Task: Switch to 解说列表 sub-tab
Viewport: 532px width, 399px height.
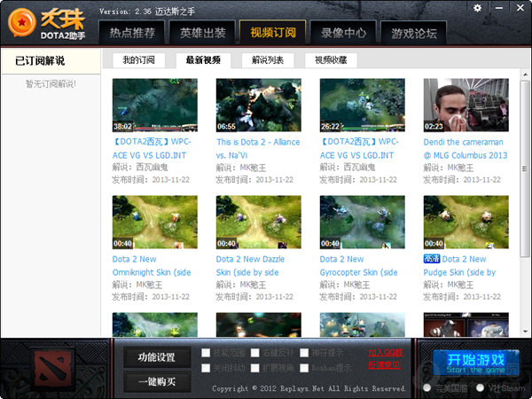Action: (268, 60)
